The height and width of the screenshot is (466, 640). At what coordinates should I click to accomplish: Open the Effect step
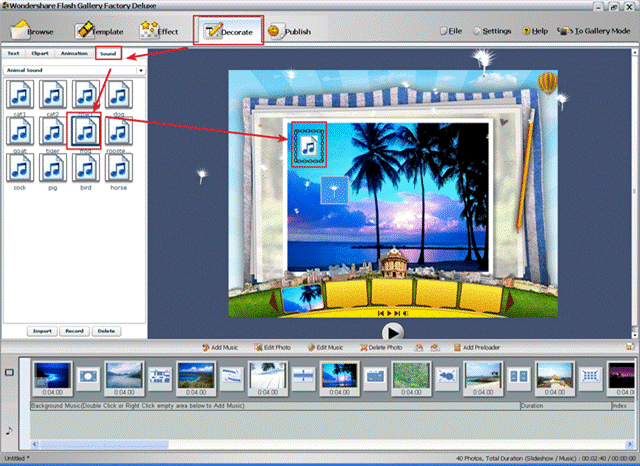159,31
